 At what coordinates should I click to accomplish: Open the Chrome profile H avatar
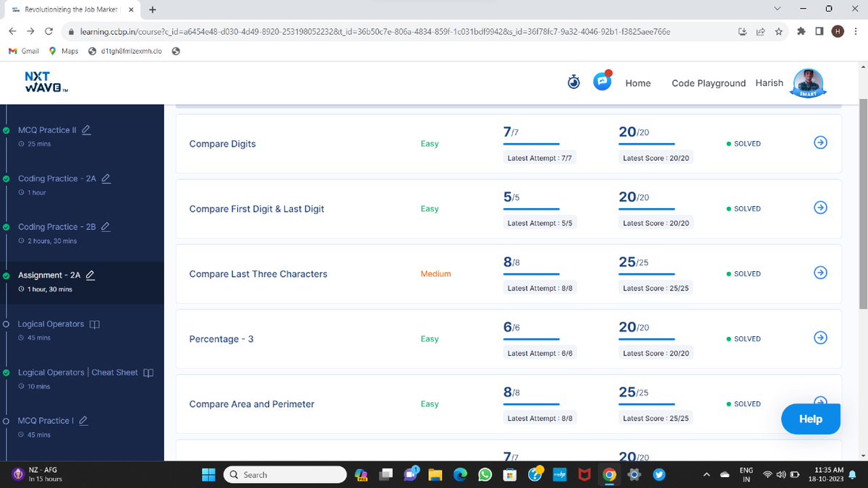(837, 31)
